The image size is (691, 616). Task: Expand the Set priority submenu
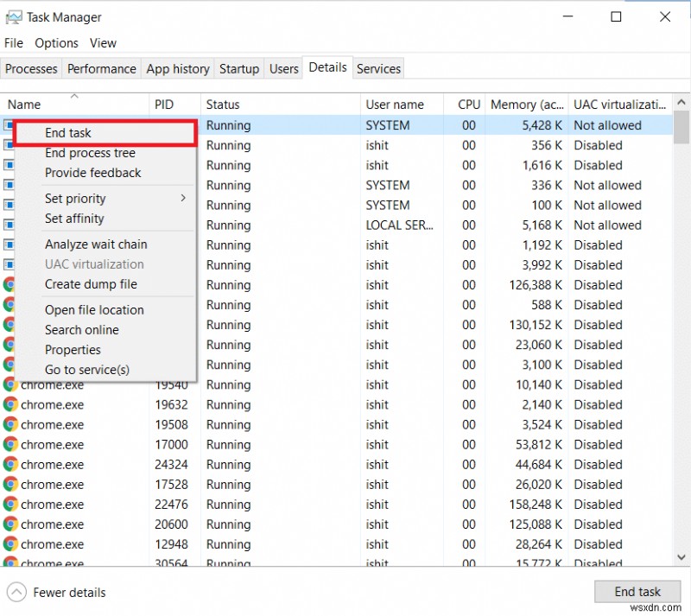75,198
